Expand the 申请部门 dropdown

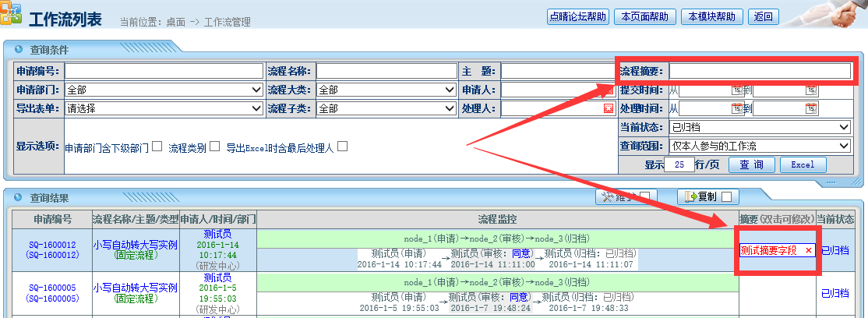164,90
